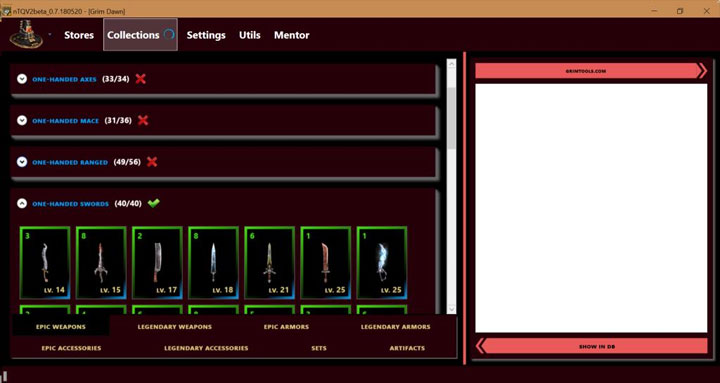Click the (49/56) ranged count
Viewport: 720px width, 383px height.
click(127, 162)
